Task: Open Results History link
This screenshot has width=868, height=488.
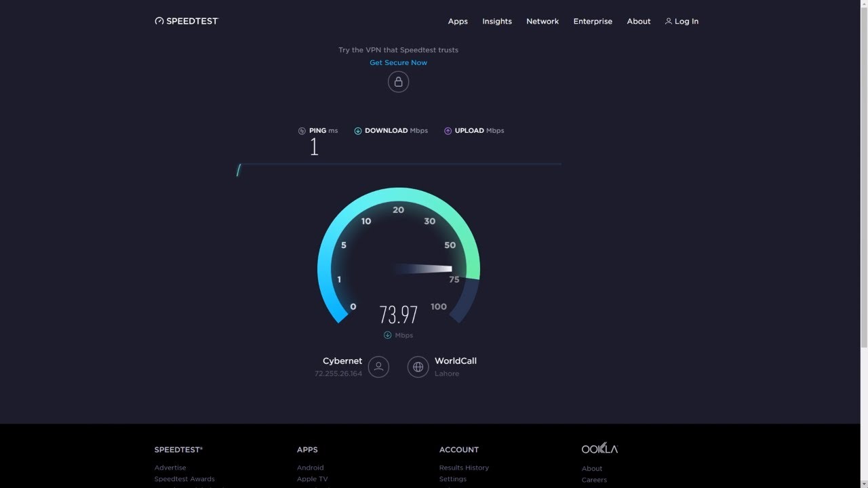Action: tap(464, 468)
